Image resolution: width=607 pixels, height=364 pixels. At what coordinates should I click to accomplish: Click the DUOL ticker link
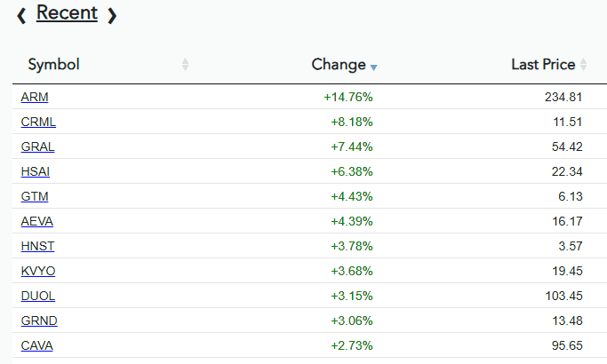37,296
